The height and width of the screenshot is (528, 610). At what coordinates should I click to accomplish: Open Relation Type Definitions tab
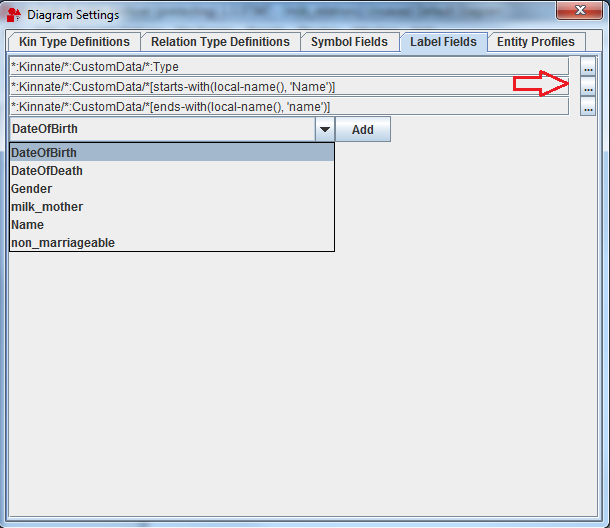pyautogui.click(x=220, y=42)
